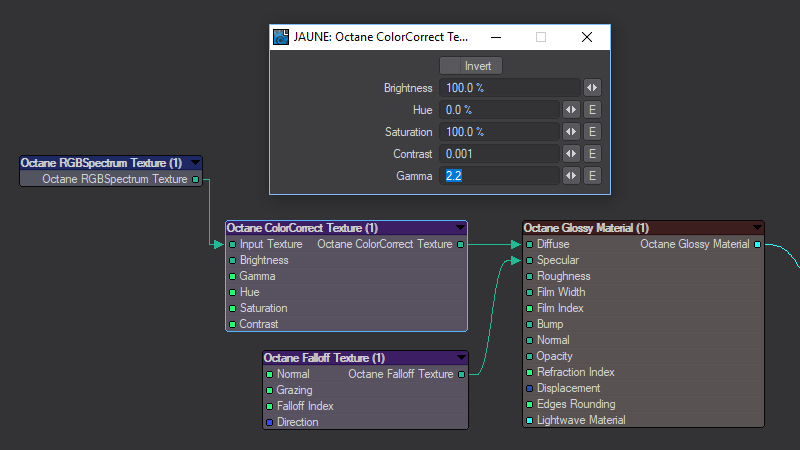The image size is (800, 450).
Task: Select the Octane RGBSpectrum Texture node title
Action: [x=102, y=163]
